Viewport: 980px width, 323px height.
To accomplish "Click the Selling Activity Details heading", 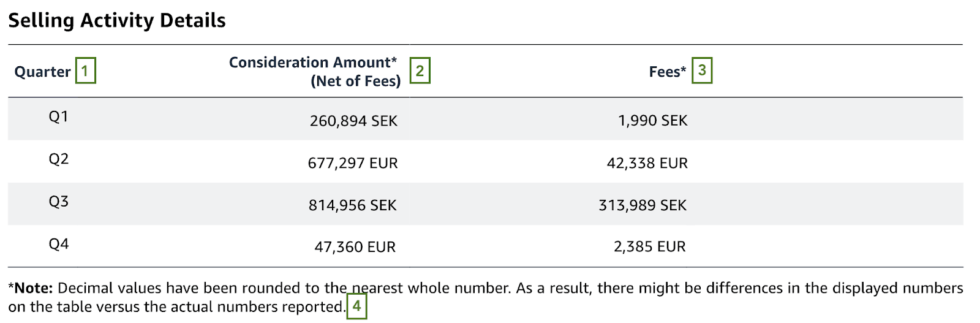I will (x=117, y=20).
